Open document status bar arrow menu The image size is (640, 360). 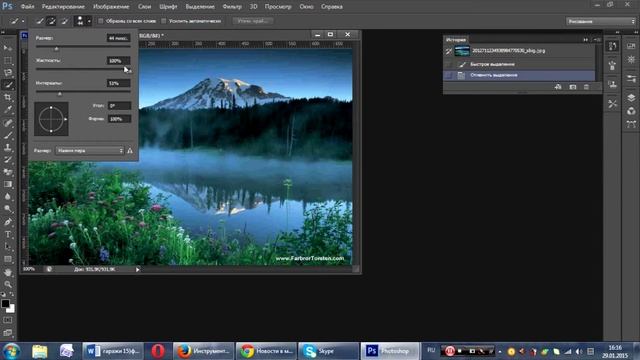click(x=138, y=269)
